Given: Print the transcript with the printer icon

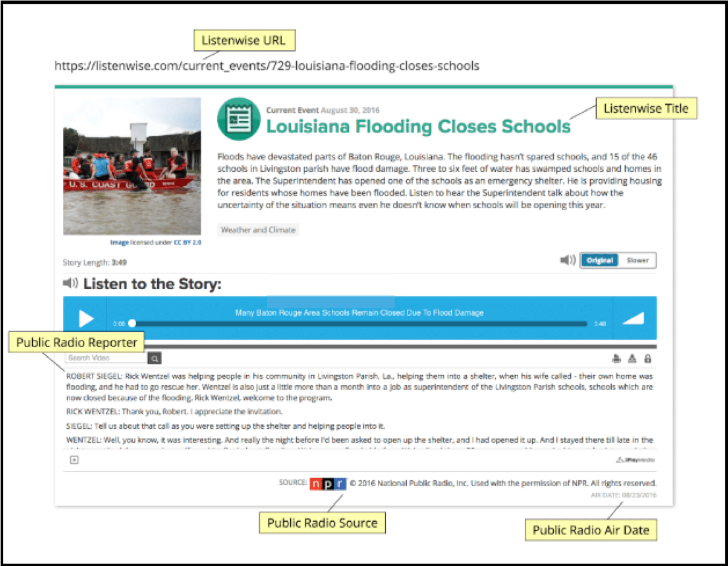Looking at the screenshot, I should [616, 359].
